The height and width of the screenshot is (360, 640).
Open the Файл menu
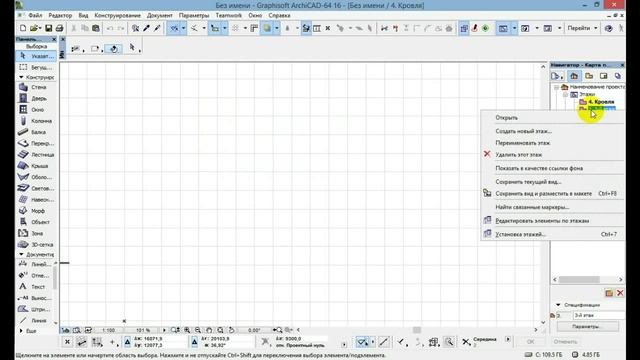click(35, 16)
